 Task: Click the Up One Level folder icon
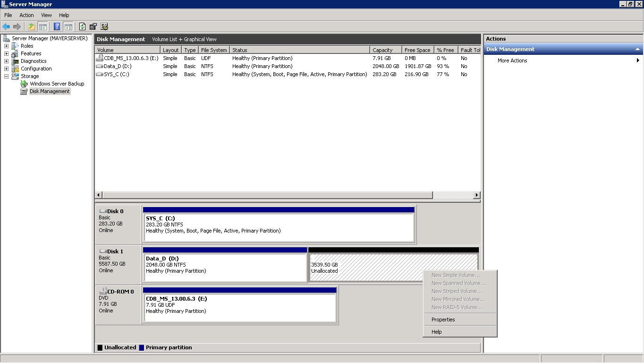click(32, 27)
